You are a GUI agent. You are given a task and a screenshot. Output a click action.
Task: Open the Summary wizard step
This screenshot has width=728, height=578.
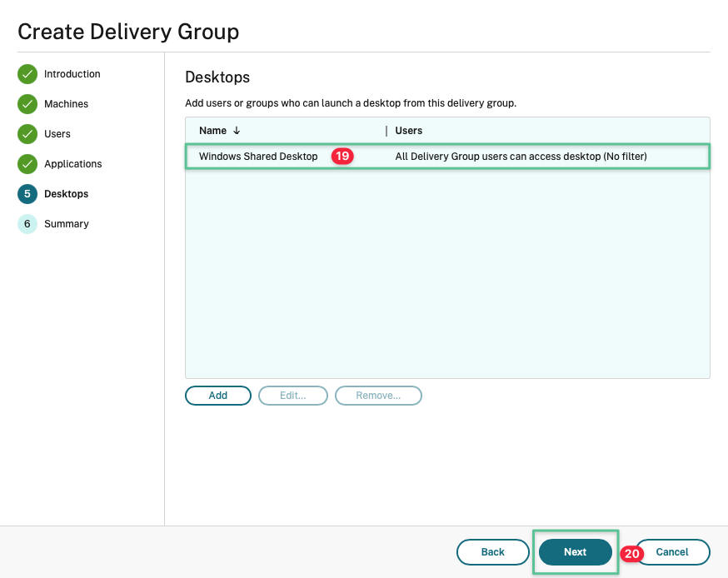coord(67,224)
